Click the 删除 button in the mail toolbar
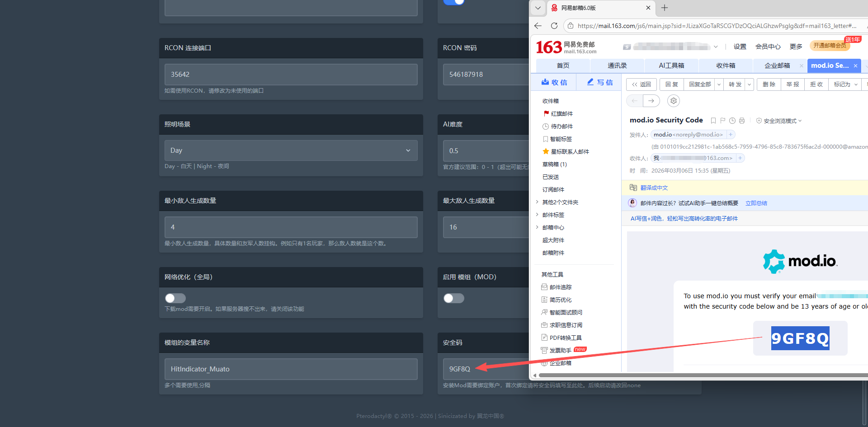The height and width of the screenshot is (427, 868). click(x=769, y=84)
